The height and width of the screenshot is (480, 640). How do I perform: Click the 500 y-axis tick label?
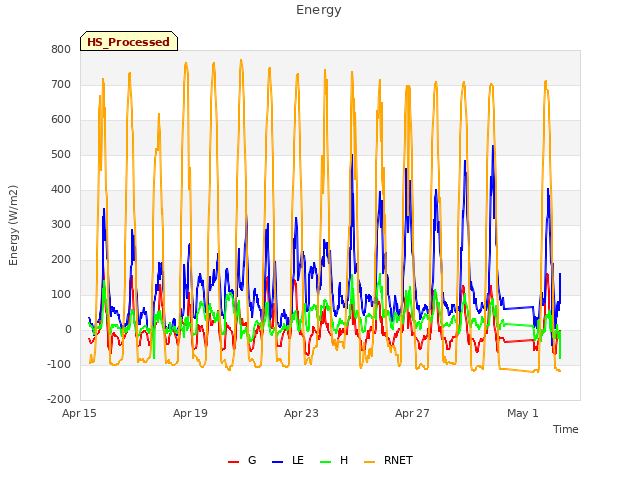[x=61, y=154]
